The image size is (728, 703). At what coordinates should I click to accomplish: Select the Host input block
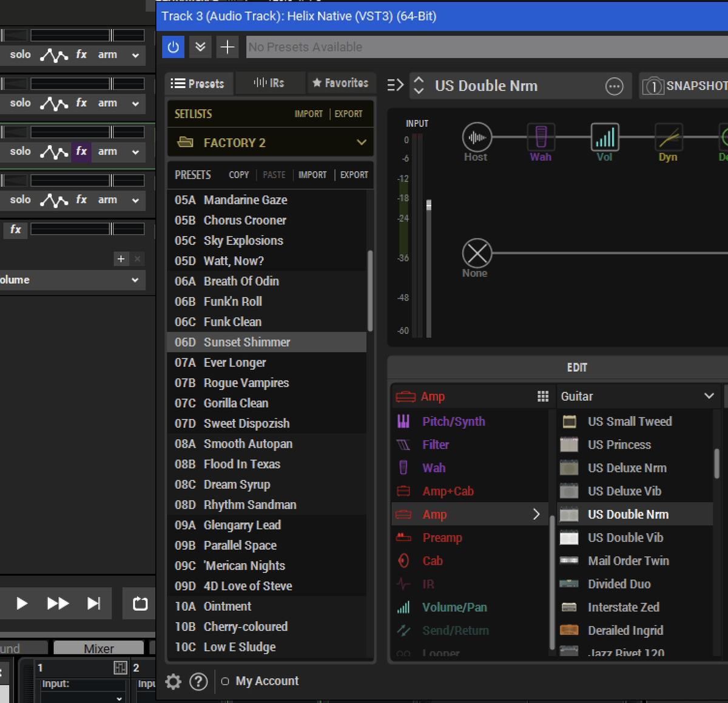pyautogui.click(x=477, y=138)
